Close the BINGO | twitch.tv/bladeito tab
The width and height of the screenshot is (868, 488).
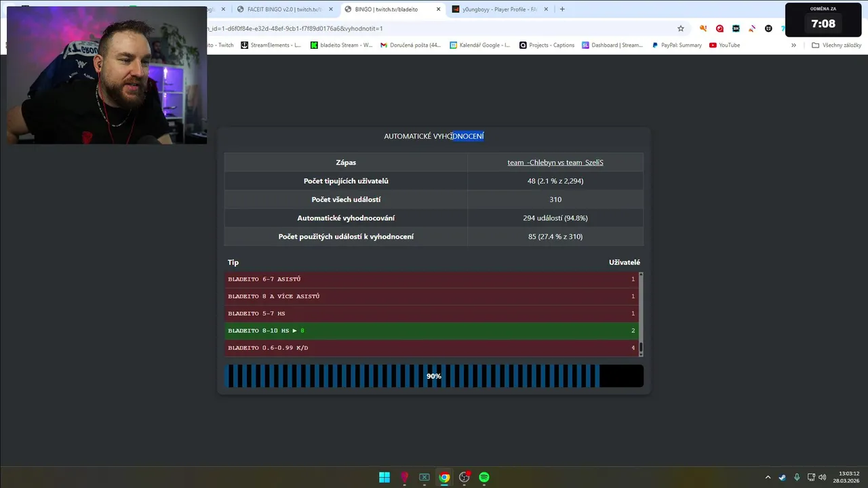coord(438,9)
